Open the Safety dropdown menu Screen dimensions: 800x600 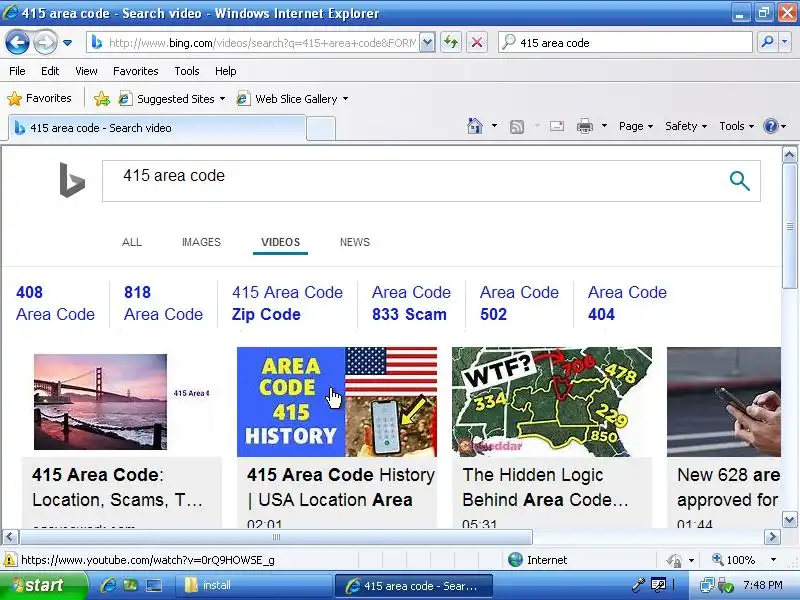click(686, 126)
